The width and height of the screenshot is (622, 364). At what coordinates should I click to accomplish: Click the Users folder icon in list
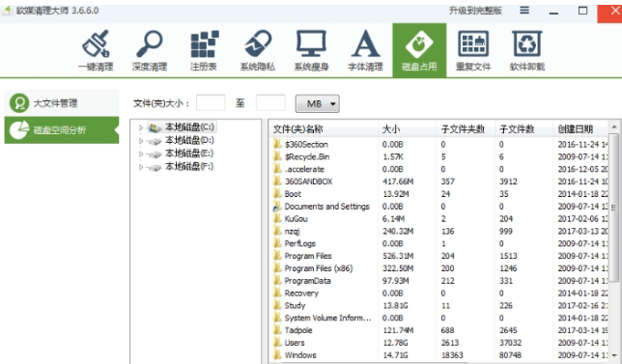pyautogui.click(x=277, y=342)
